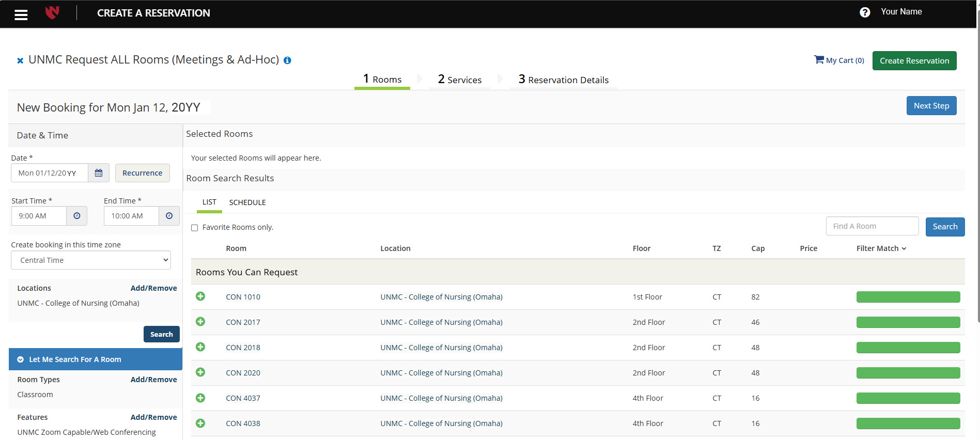This screenshot has width=980, height=440.
Task: Add room CON 4038 with plus icon
Action: point(200,423)
